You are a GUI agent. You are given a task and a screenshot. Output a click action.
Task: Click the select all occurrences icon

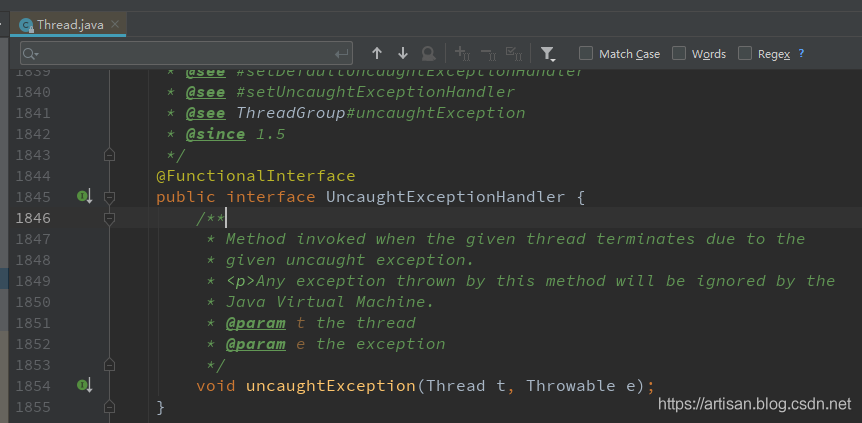coord(514,53)
